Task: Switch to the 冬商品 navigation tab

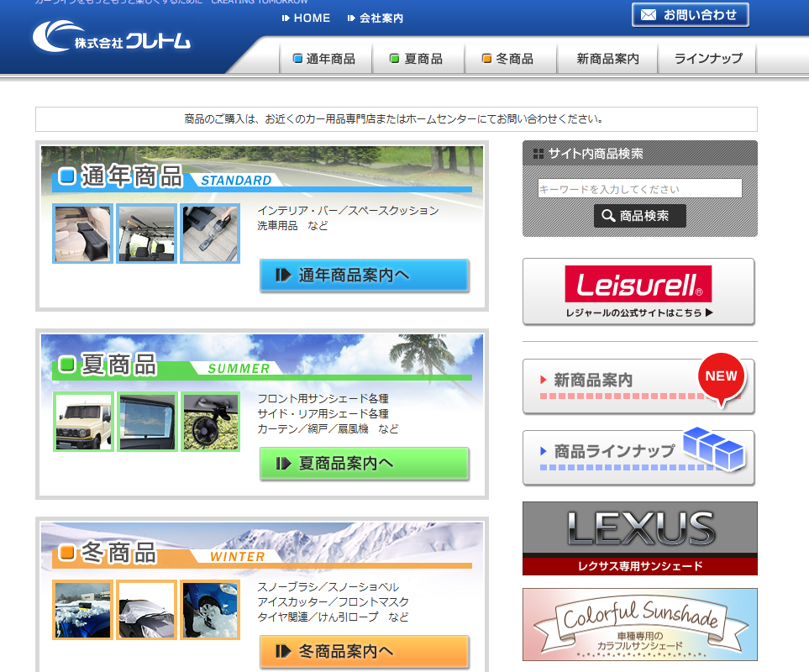Action: 508,59
